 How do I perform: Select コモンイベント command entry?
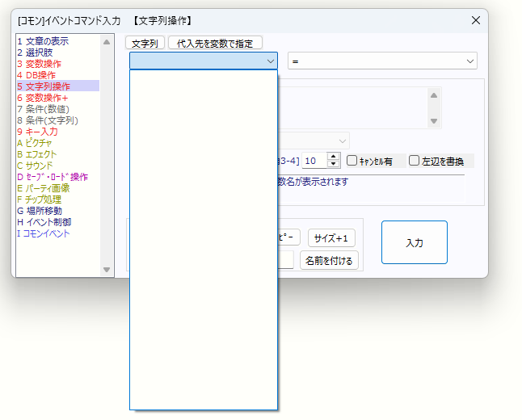click(x=48, y=233)
